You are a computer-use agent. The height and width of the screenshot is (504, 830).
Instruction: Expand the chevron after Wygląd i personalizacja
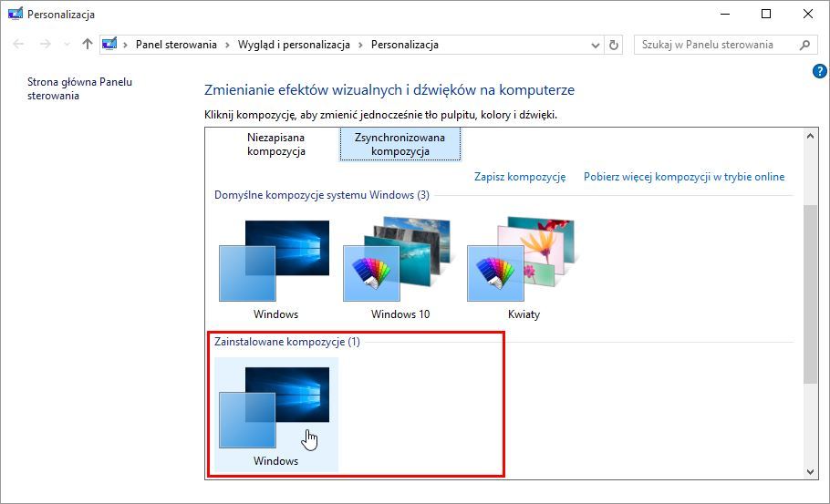point(360,45)
